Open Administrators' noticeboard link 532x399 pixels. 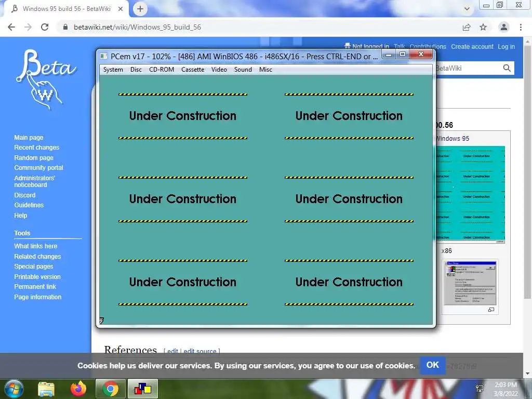(x=35, y=181)
